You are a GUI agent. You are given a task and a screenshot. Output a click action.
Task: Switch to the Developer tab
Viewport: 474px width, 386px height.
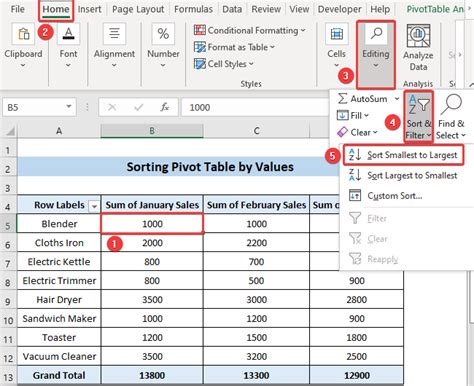(339, 9)
